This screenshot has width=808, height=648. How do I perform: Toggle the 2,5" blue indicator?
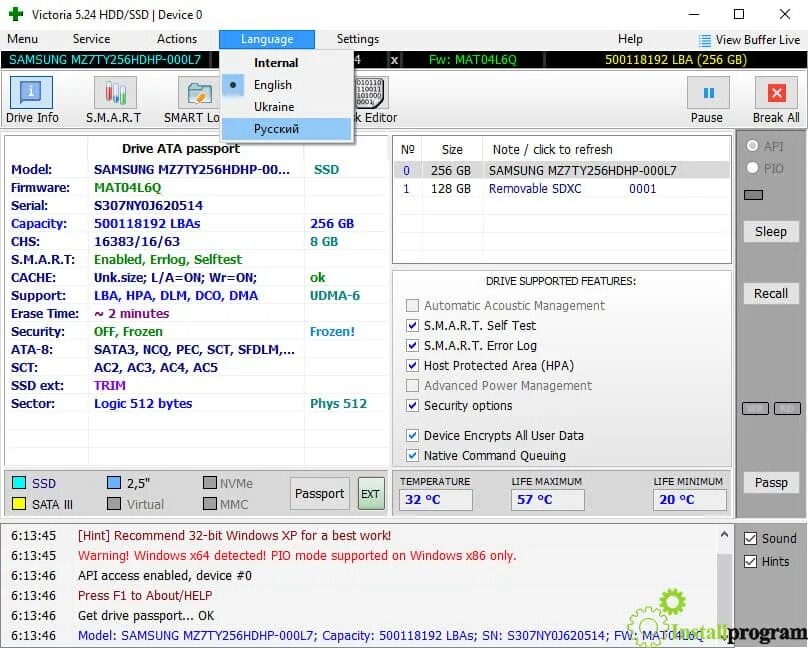(114, 483)
